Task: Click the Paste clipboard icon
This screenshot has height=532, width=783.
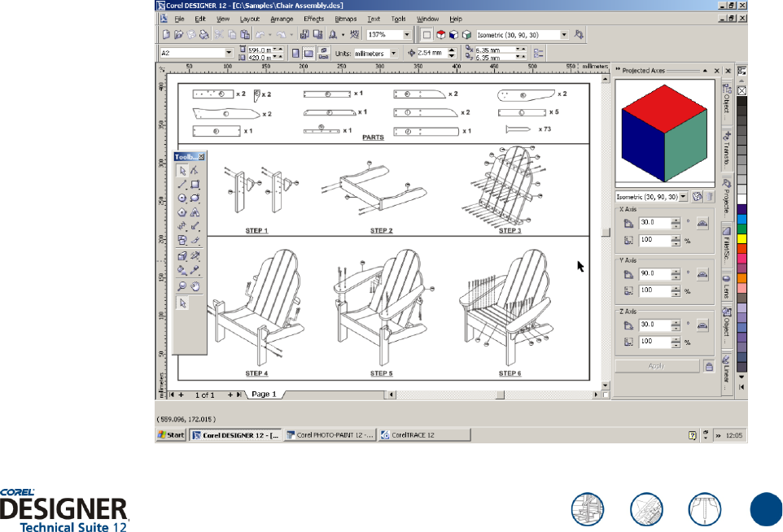Action: 245,34
